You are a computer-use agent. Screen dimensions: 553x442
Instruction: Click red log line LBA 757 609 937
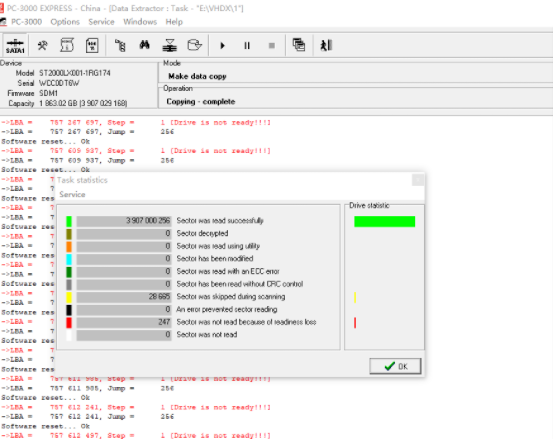tap(136, 151)
